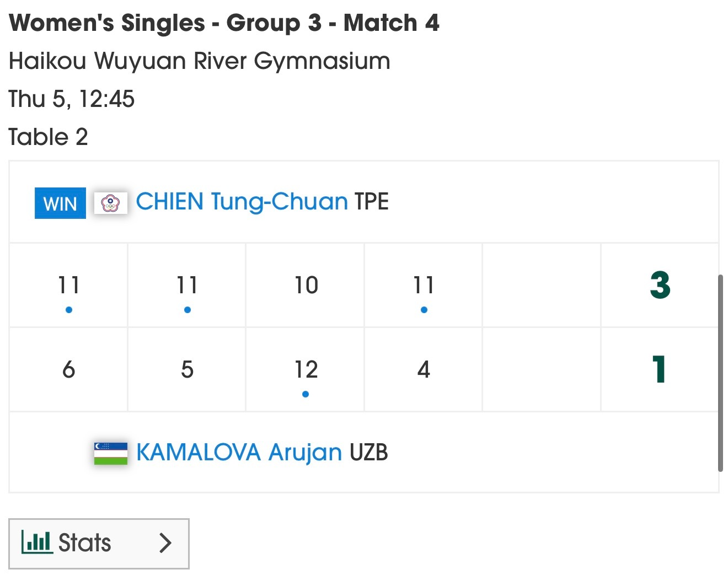Click fourth game score 4 cell
Image resolution: width=728 pixels, height=575 pixels.
[424, 369]
